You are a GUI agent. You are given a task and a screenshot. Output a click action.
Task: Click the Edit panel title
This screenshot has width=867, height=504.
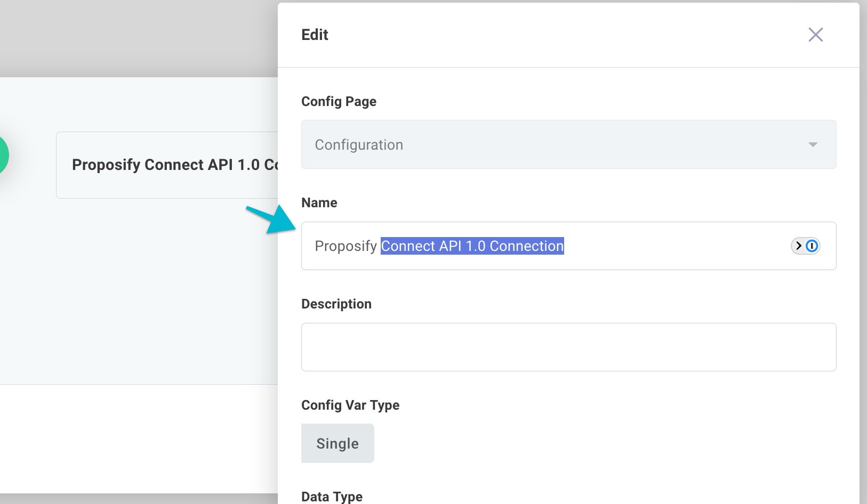[315, 35]
